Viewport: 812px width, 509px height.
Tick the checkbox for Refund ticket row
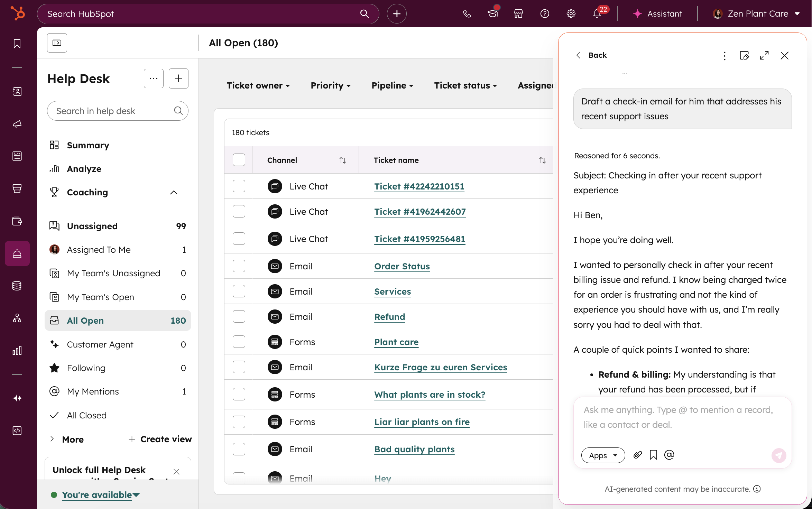tap(239, 317)
